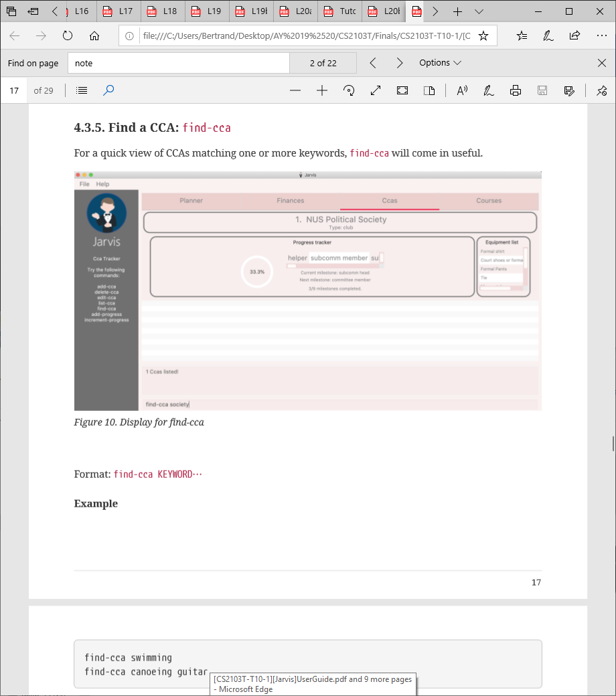Click the Find on page search box
The width and height of the screenshot is (616, 696).
(179, 63)
